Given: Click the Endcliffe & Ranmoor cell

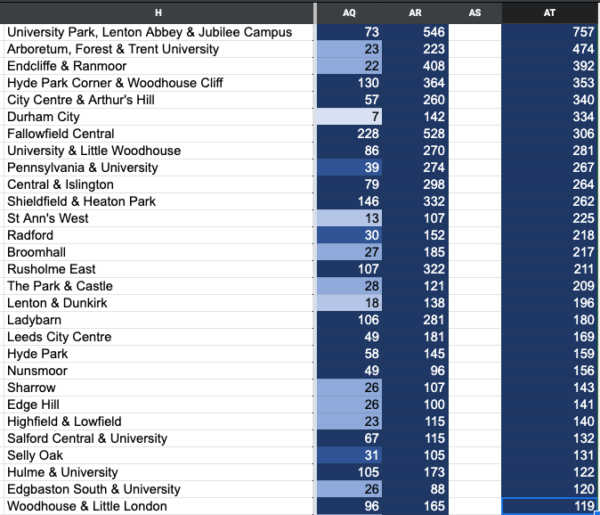Looking at the screenshot, I should [x=158, y=66].
